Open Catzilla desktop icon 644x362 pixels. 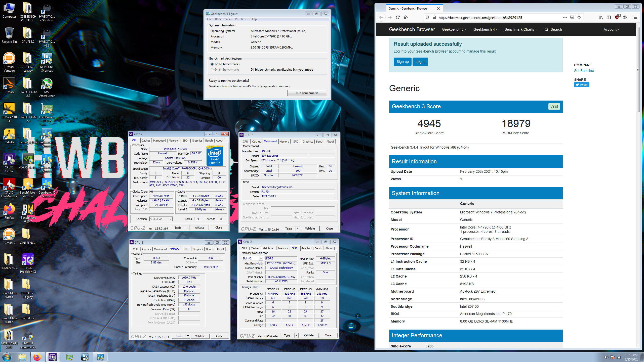click(x=9, y=136)
